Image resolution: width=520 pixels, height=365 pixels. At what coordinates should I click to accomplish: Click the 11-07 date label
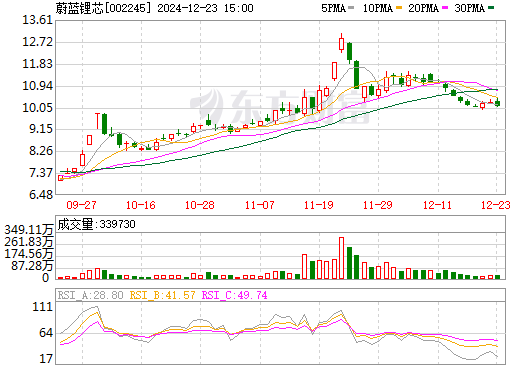pyautogui.click(x=259, y=205)
